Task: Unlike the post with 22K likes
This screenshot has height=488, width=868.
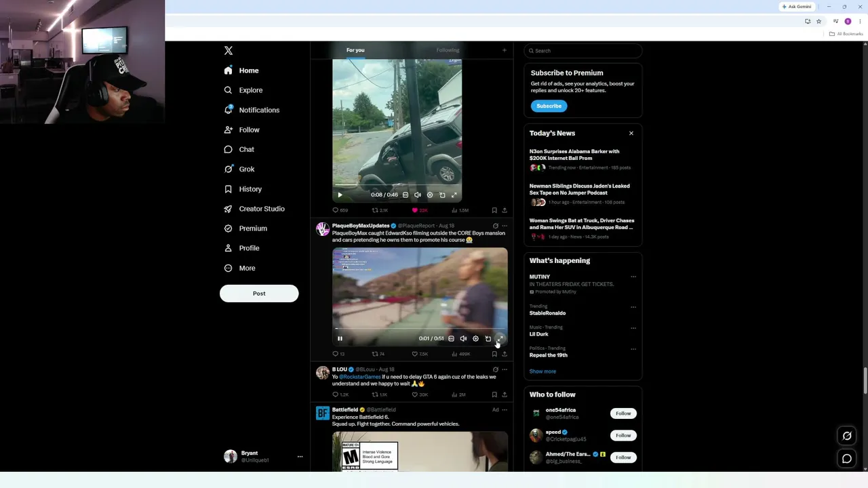Action: click(420, 210)
